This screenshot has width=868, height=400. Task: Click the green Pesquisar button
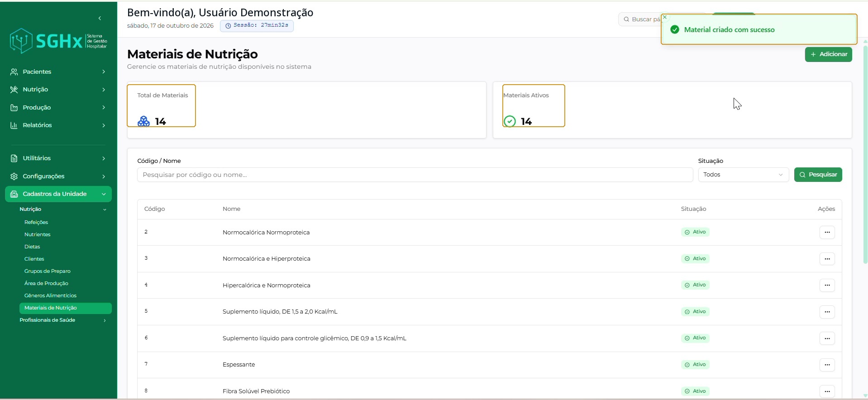(x=818, y=175)
